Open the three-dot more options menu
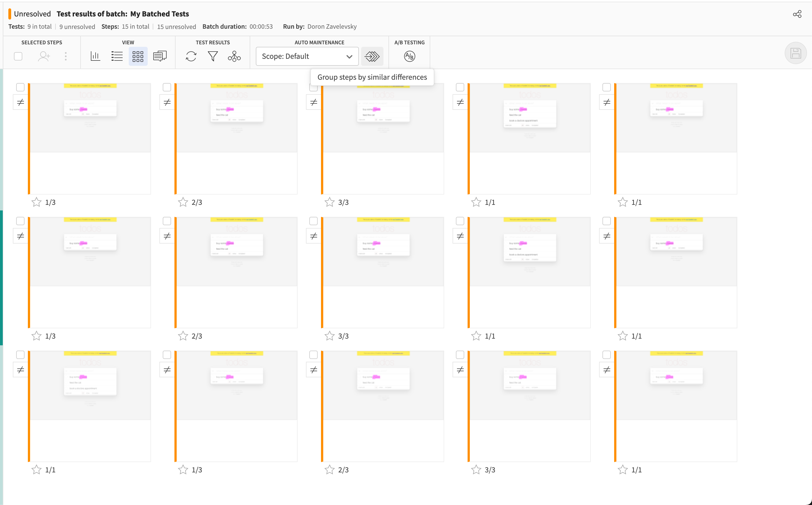The height and width of the screenshot is (505, 812). pos(66,56)
